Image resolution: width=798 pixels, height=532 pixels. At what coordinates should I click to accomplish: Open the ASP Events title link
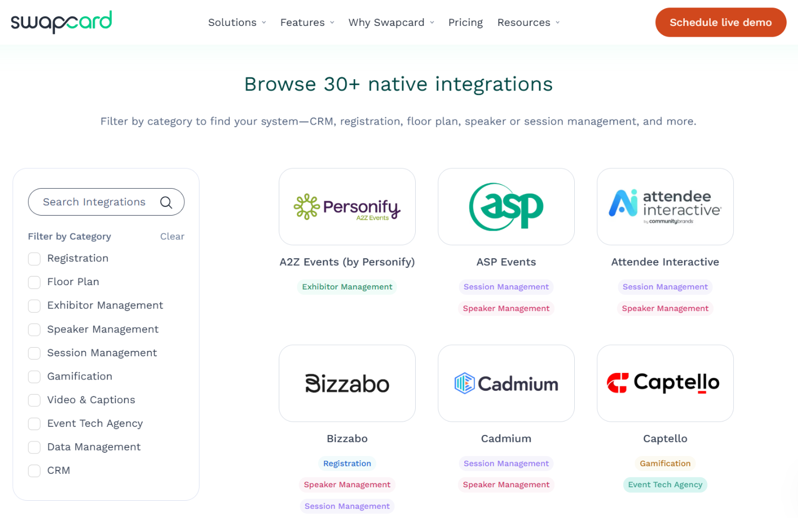[506, 262]
